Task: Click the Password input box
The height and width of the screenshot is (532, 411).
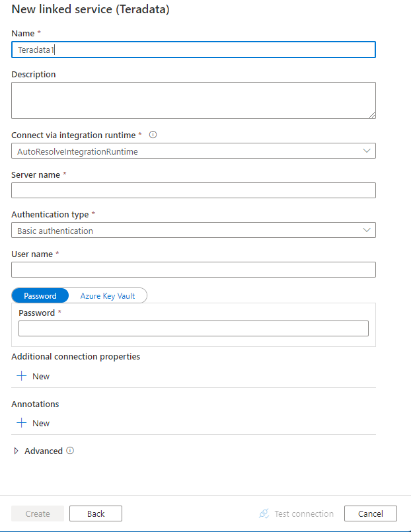Action: 194,328
